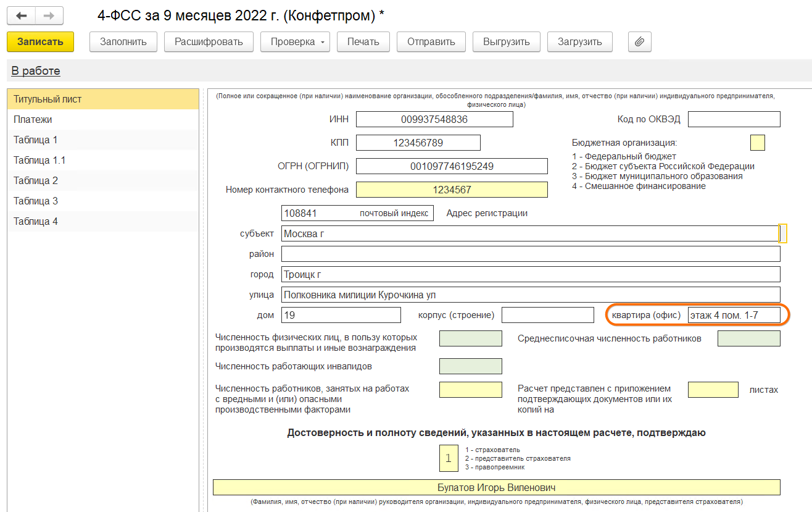Click the yellow Записать button
Screen dimensions: 812x512
click(x=40, y=42)
